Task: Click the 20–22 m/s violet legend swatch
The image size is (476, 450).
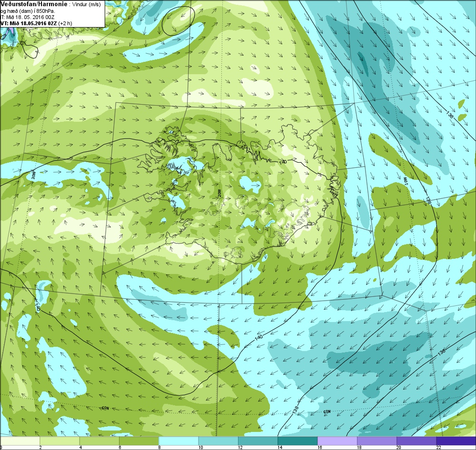Action: tap(416, 440)
